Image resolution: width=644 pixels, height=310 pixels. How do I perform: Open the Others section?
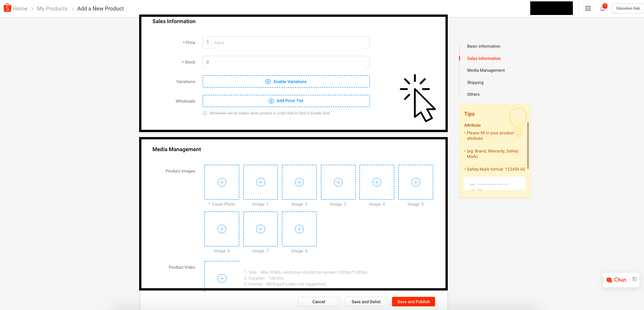coord(473,94)
